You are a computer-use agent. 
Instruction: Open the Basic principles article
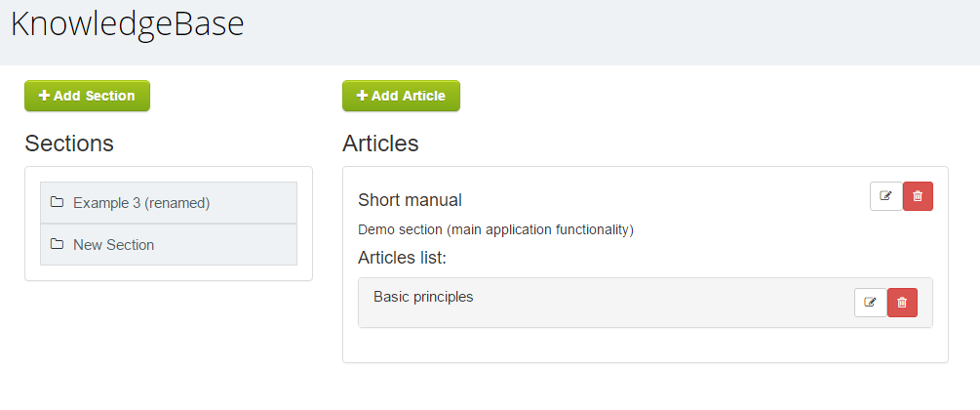coord(423,297)
